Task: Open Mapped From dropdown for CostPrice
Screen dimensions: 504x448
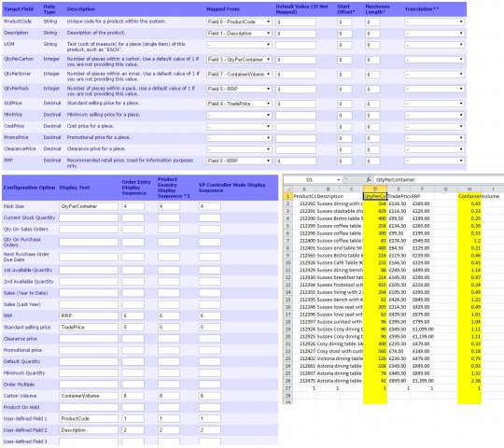Action: pyautogui.click(x=239, y=127)
